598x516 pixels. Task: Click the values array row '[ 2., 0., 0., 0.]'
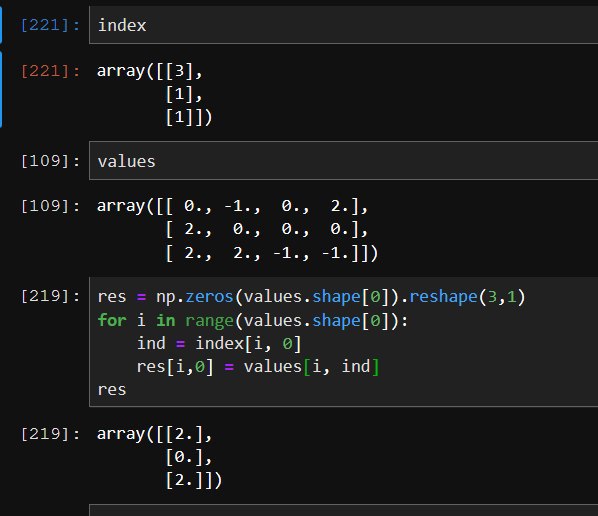tap(267, 229)
